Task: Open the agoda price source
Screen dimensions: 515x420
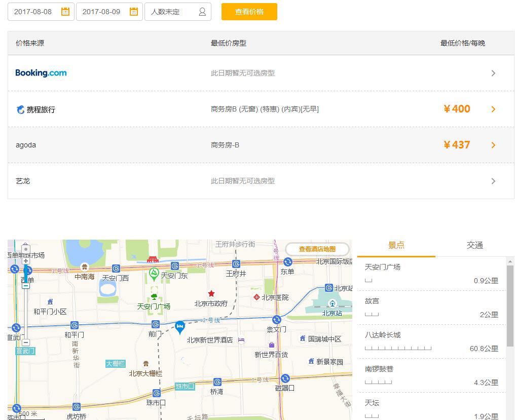Action: (x=26, y=145)
